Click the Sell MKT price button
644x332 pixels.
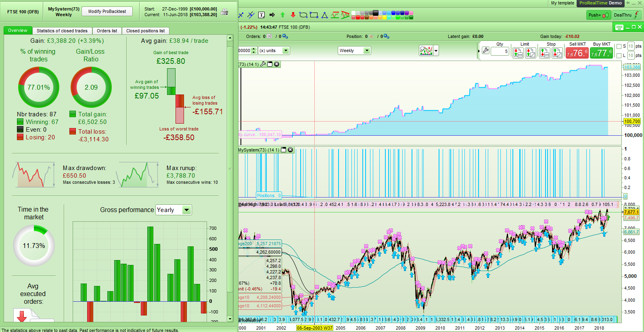577,53
